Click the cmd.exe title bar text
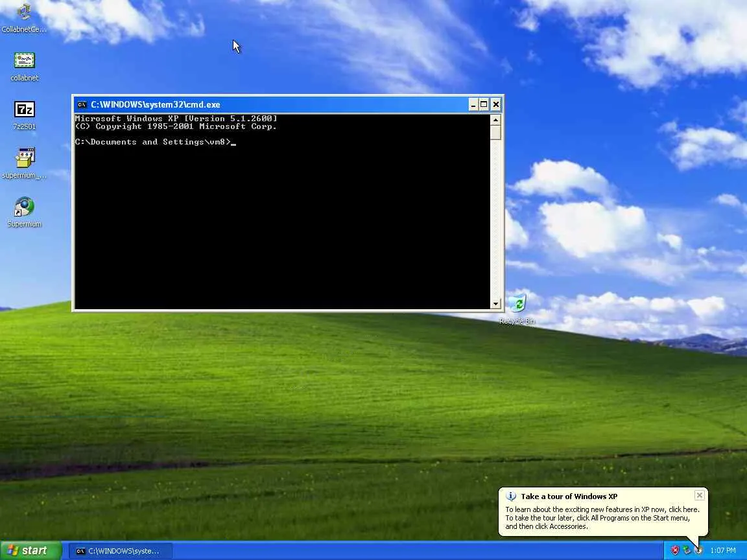 (156, 105)
